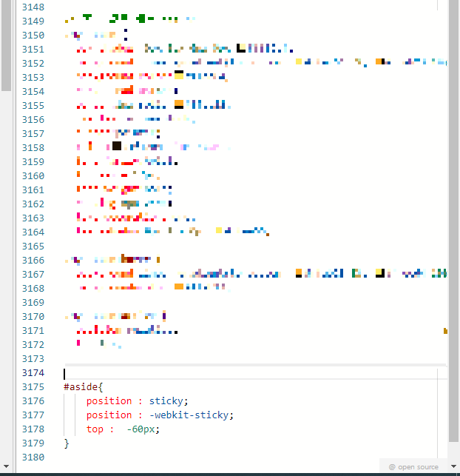Click the right vertical scrollbar thumb
Image resolution: width=460 pixels, height=476 pixels.
pyautogui.click(x=453, y=221)
